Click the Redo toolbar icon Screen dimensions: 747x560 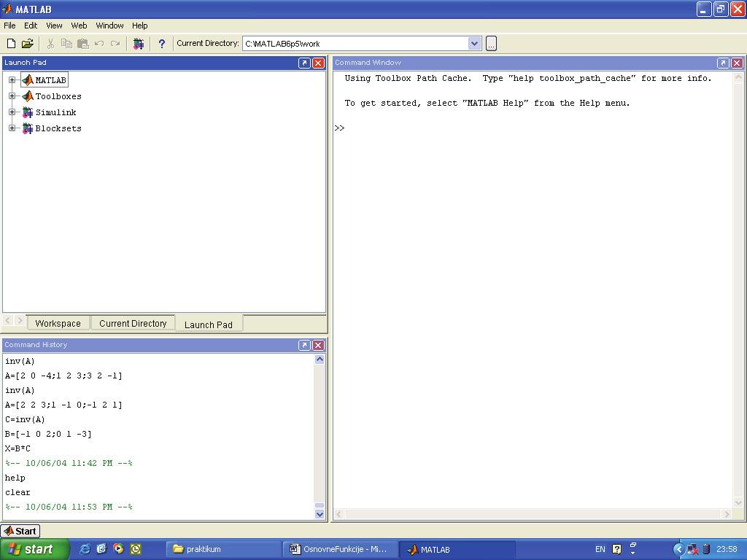point(115,44)
